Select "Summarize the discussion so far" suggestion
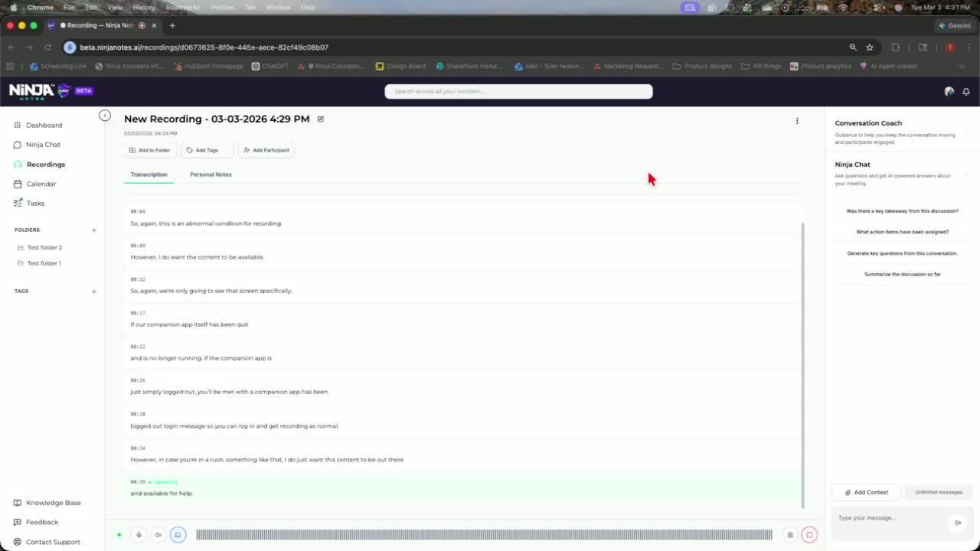The image size is (980, 551). coord(903,274)
